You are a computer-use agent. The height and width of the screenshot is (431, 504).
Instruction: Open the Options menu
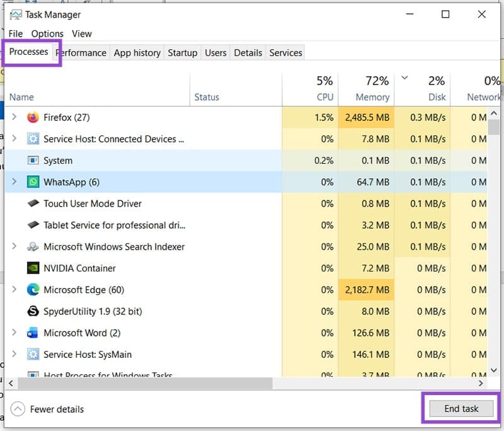(47, 33)
